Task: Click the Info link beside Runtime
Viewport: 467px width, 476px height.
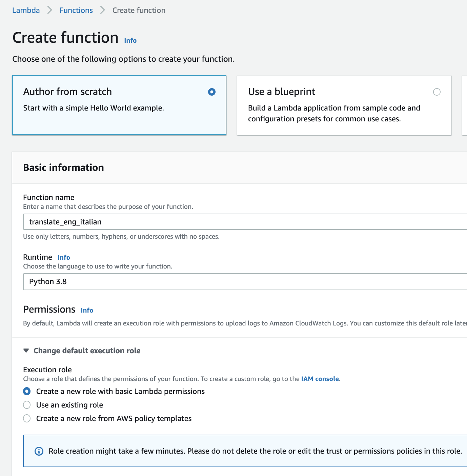Action: tap(64, 257)
